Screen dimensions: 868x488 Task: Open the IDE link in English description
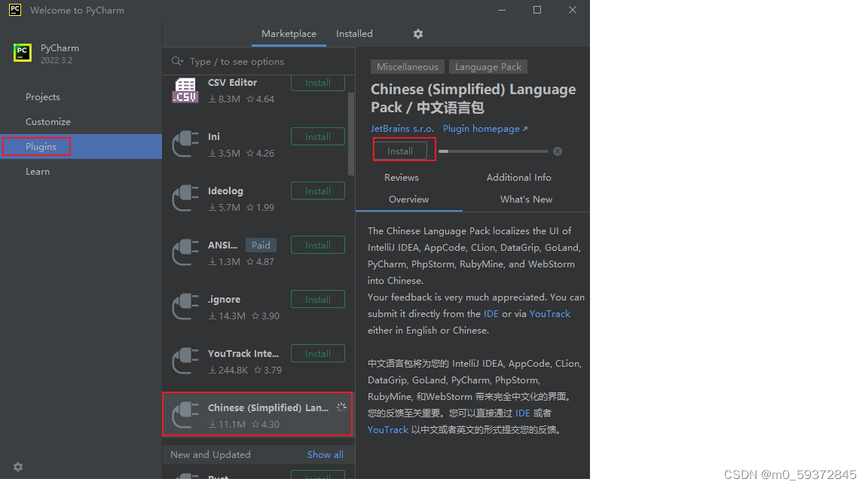tap(491, 314)
